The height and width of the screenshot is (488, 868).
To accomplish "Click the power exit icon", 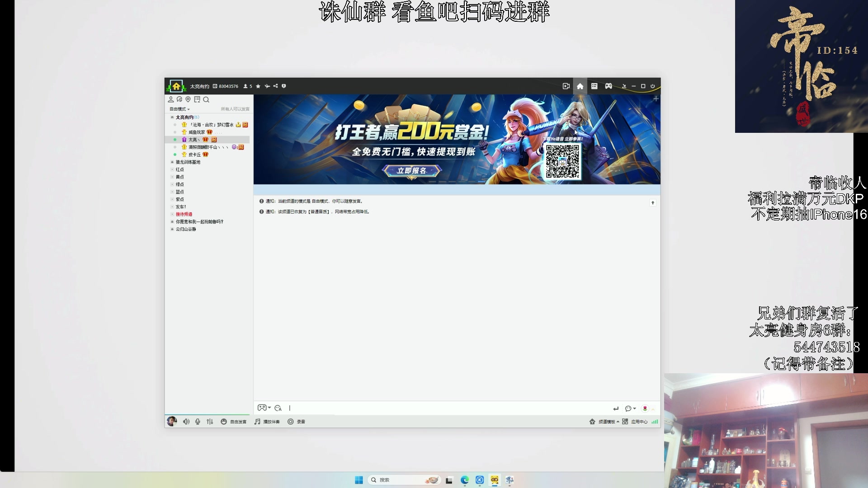I will [x=653, y=86].
